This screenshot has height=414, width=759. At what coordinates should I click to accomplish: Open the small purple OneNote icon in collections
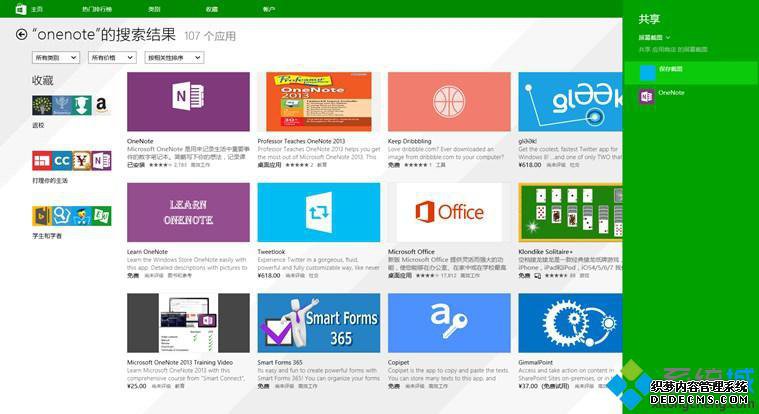101,160
